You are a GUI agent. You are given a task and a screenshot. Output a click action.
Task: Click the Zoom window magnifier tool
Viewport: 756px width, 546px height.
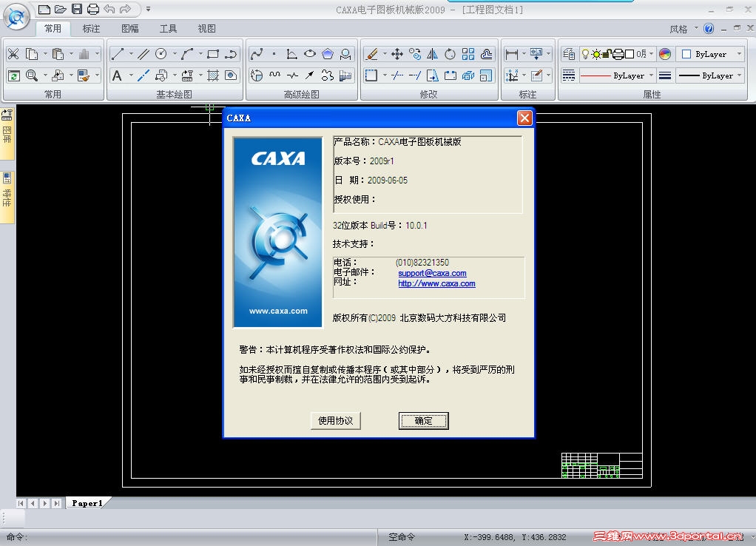coord(31,75)
